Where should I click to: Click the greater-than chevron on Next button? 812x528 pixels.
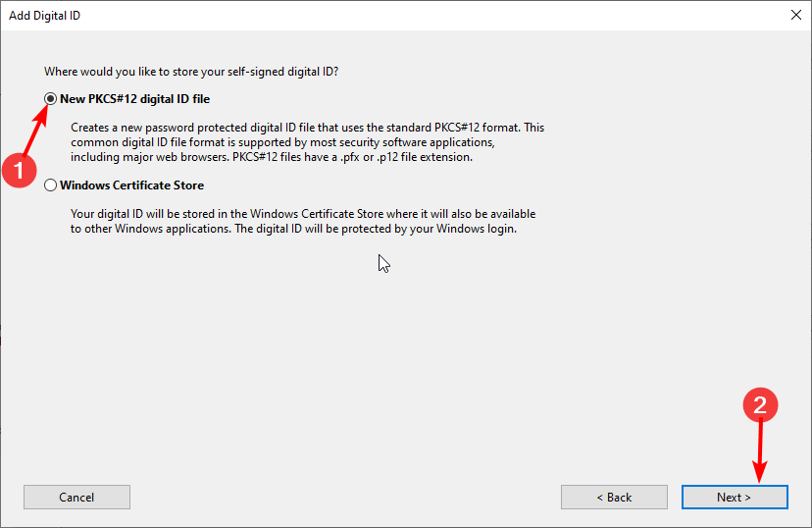click(x=748, y=498)
